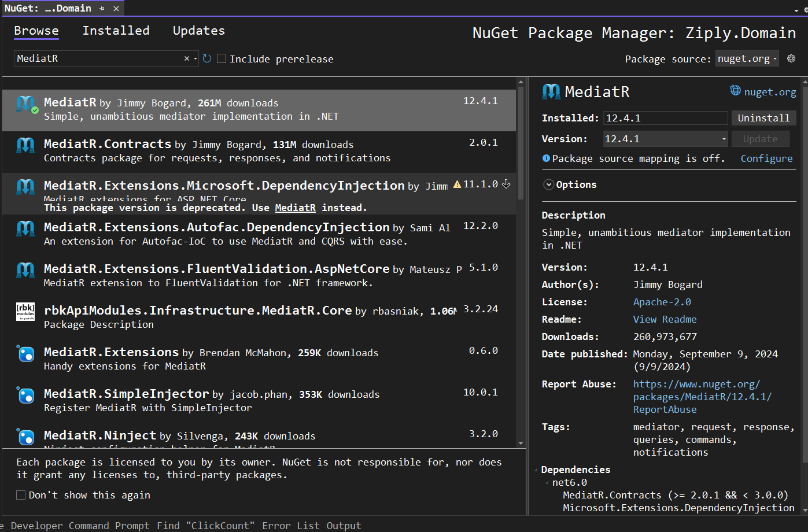Open the nuget.org link in details
808x532 pixels.
[x=770, y=91]
